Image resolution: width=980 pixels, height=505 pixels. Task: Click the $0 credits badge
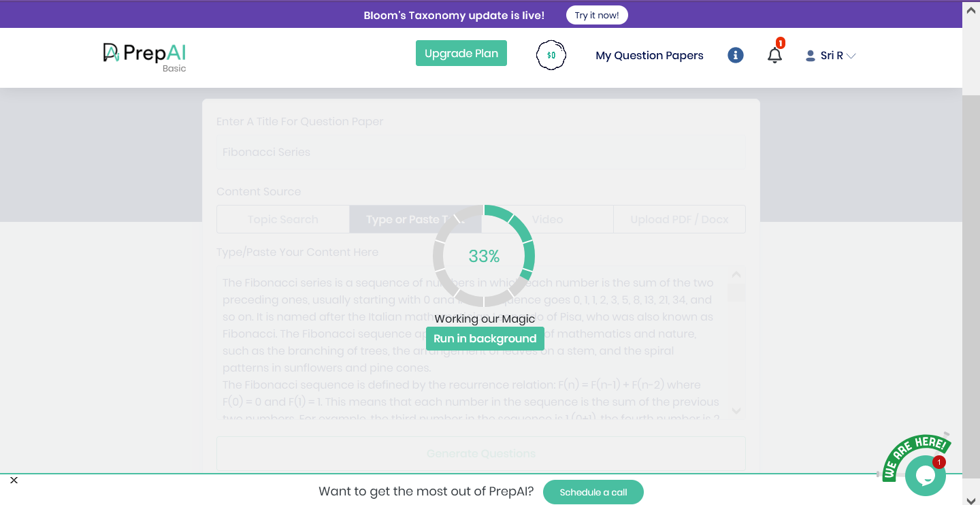click(551, 55)
